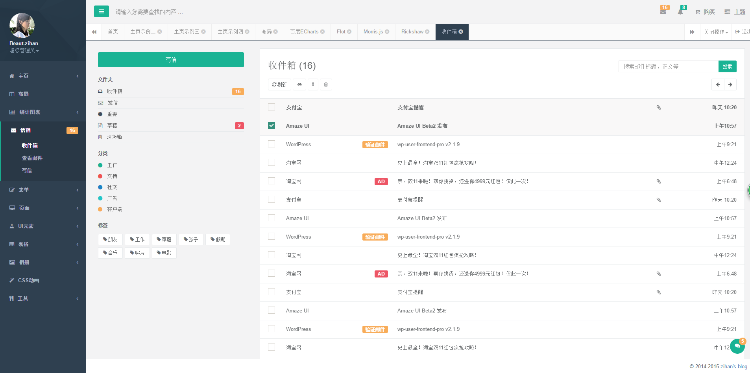Tick the checkbox in the top gray mail row
Image resolution: width=750 pixels, height=373 pixels.
pyautogui.click(x=272, y=107)
